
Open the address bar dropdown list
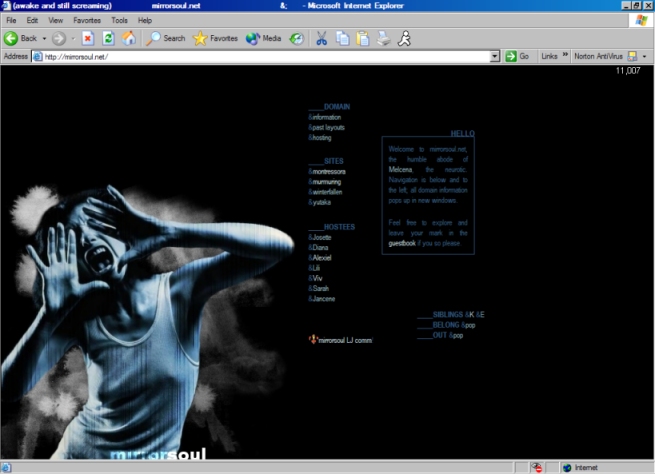495,56
